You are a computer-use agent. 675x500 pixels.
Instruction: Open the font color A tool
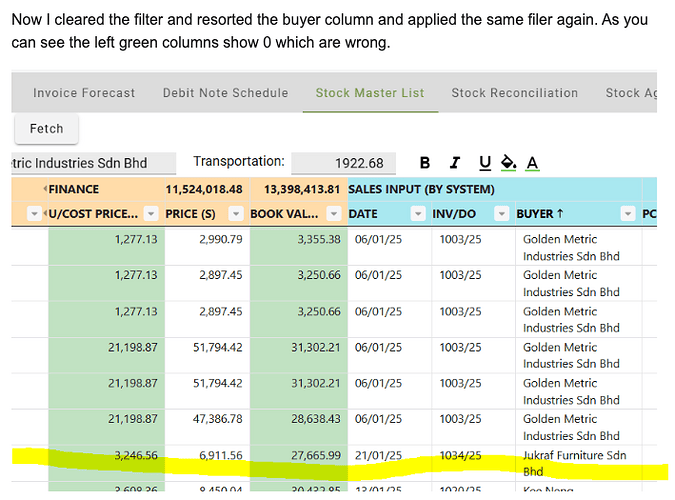point(533,163)
